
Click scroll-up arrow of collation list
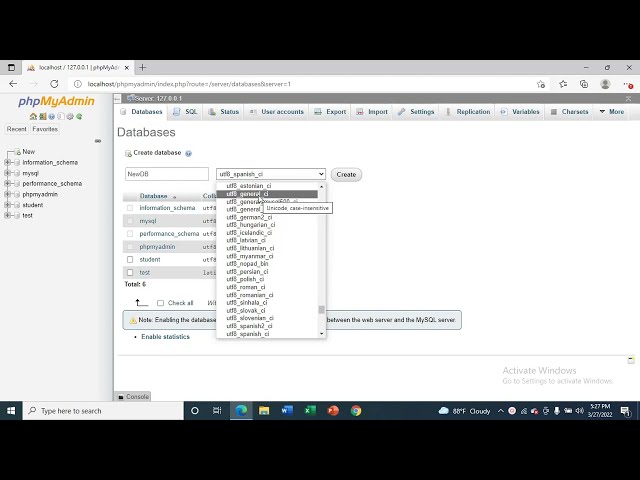tap(322, 186)
